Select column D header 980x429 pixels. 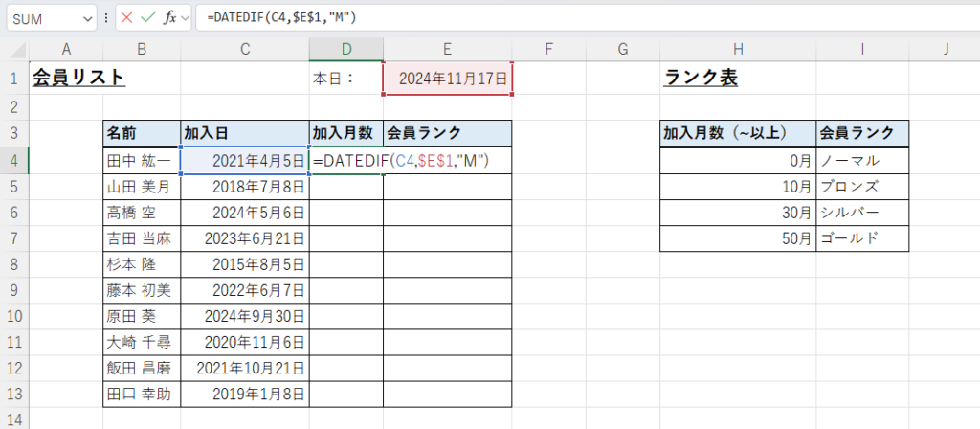(345, 50)
